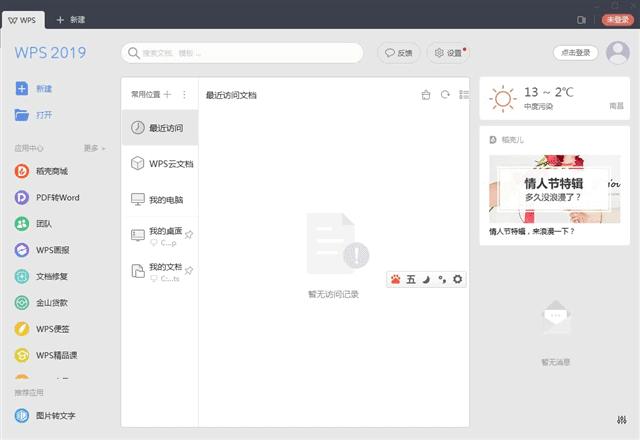Open a new tab with plus button

(60, 20)
